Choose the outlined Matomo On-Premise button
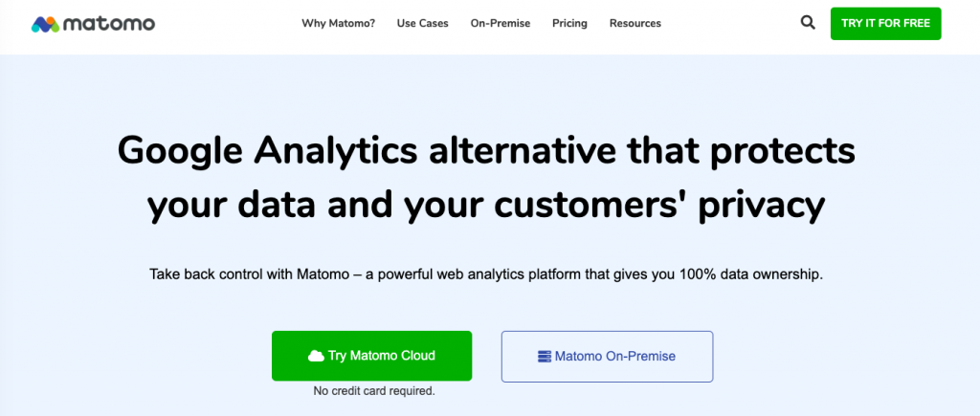The width and height of the screenshot is (980, 416). click(x=607, y=357)
